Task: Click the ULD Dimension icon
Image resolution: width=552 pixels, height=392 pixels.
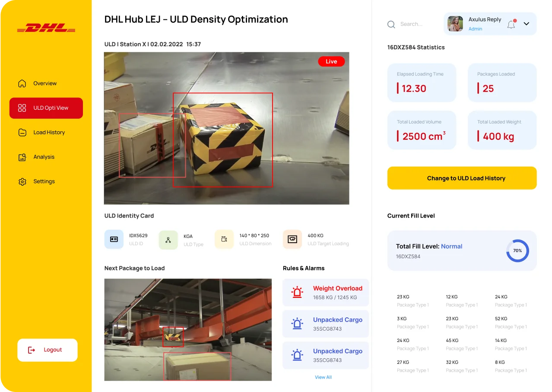Action: pos(224,239)
